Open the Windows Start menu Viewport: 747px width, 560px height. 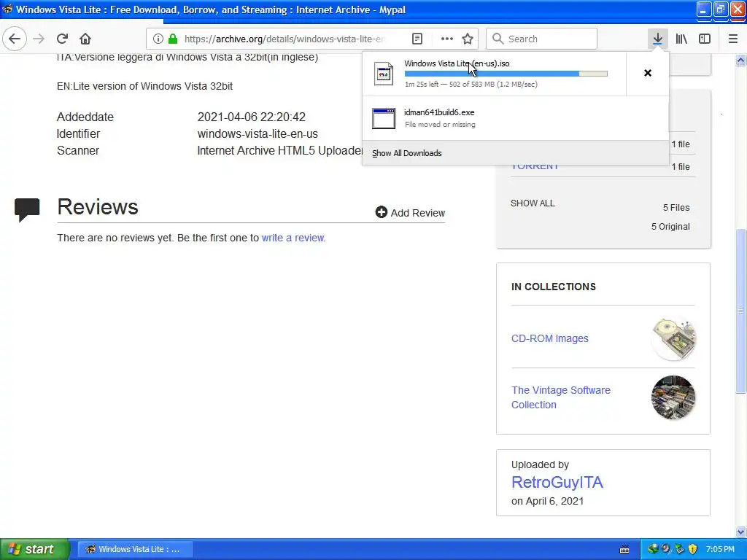(34, 549)
